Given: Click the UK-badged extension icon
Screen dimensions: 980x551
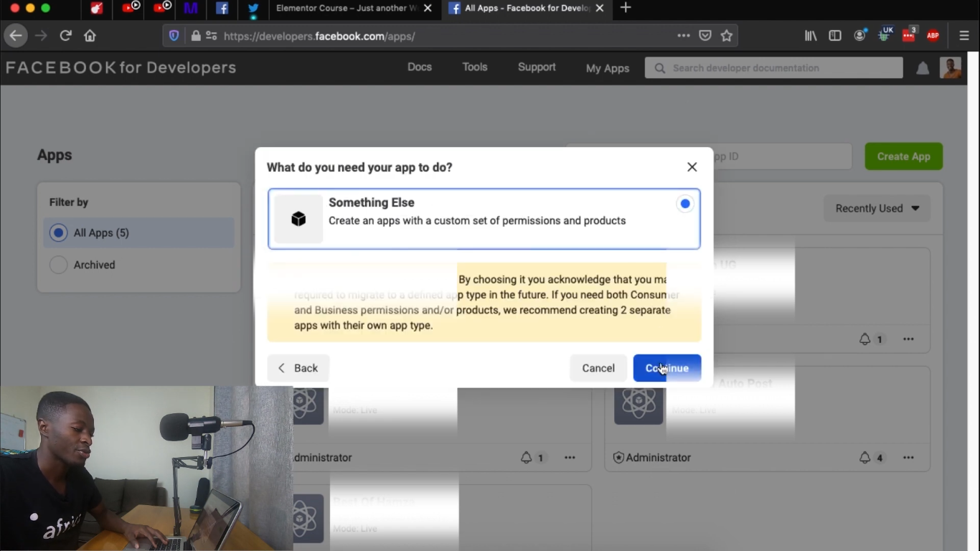Looking at the screenshot, I should pos(885,34).
